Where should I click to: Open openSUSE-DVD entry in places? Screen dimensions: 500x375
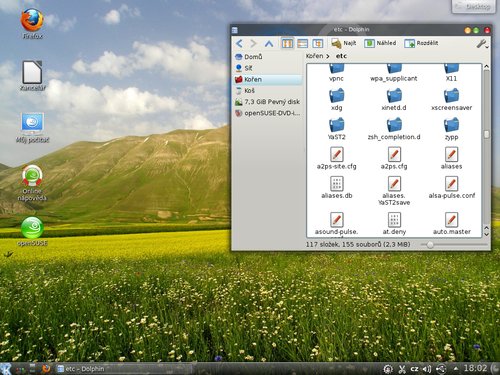[x=268, y=113]
